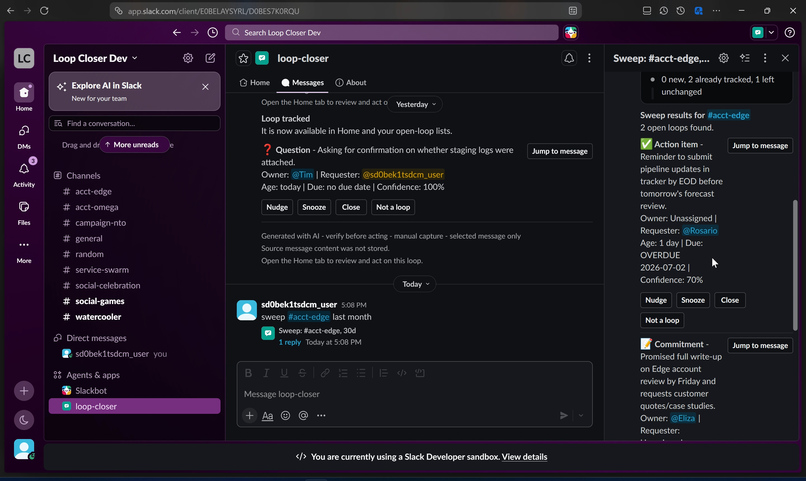
Task: Toggle the moon pause-notifications icon
Action: pos(24,420)
